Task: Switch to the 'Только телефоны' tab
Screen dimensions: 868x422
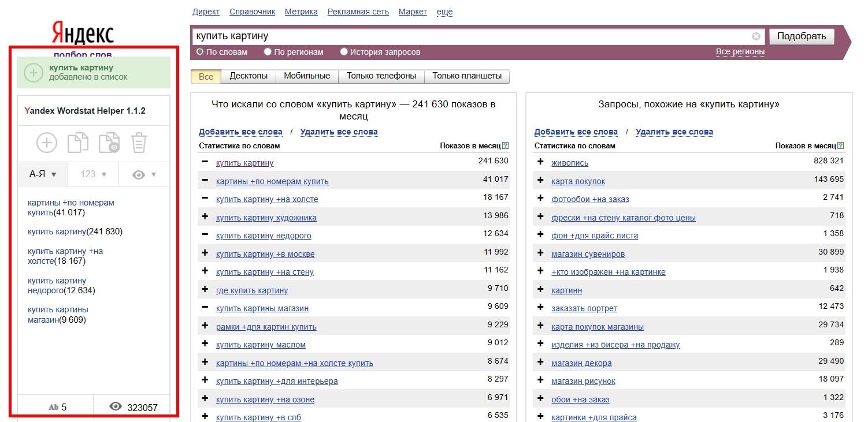Action: (x=381, y=76)
